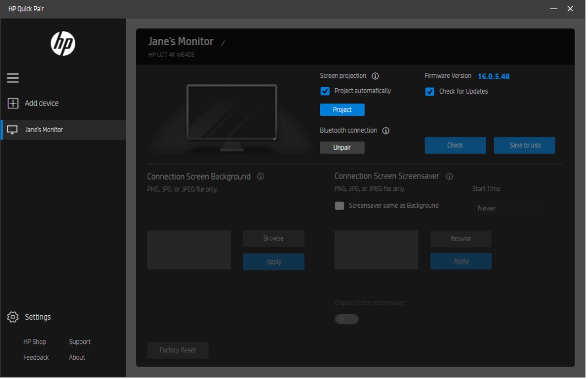Minimize the HP Quick Pair window
This screenshot has height=379, width=588.
[555, 8]
